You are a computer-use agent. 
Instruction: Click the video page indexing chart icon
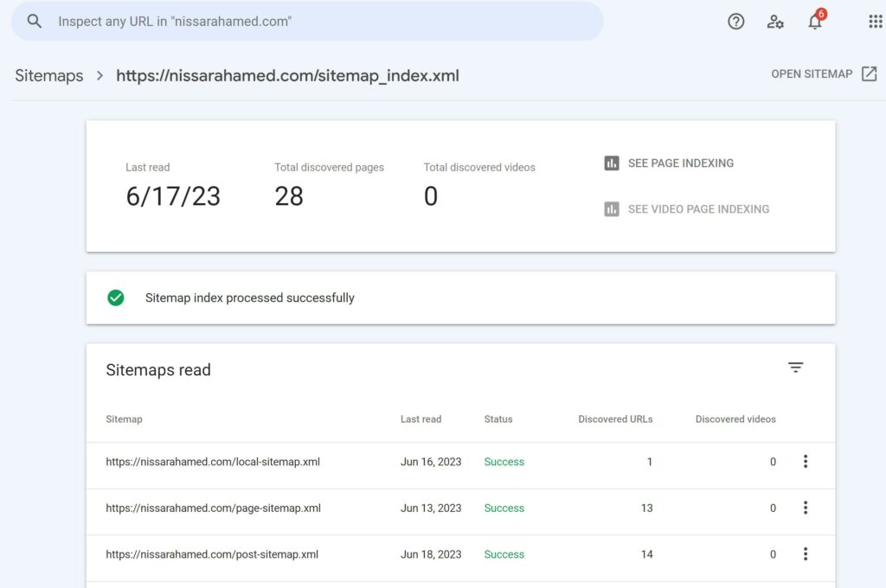(x=610, y=208)
